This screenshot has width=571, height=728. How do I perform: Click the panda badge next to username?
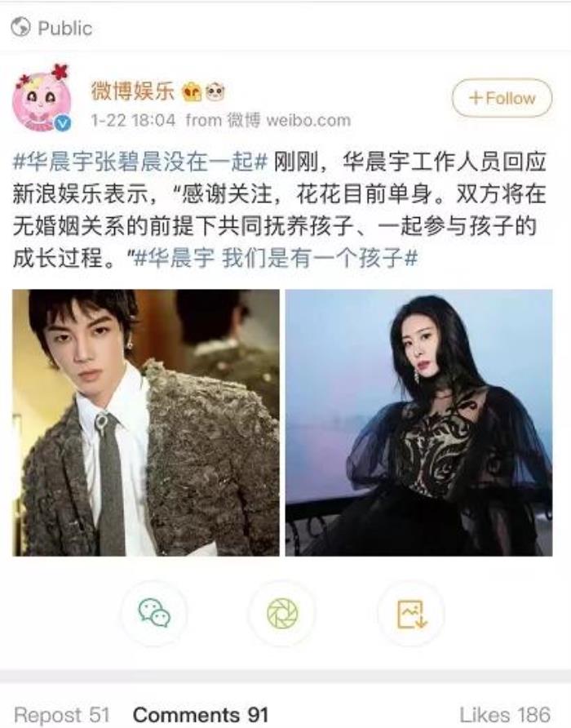[215, 92]
